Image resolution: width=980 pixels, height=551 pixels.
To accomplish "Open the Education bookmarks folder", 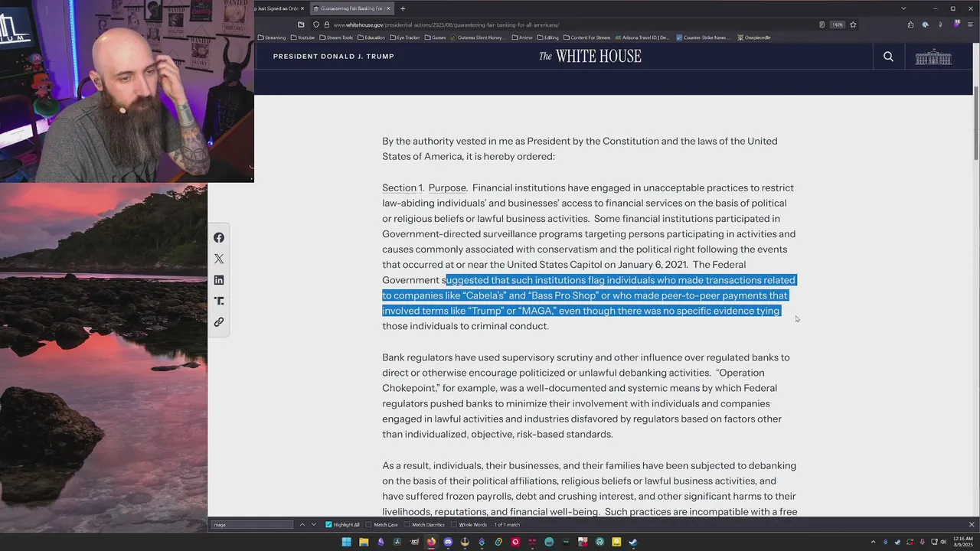I will pos(371,37).
